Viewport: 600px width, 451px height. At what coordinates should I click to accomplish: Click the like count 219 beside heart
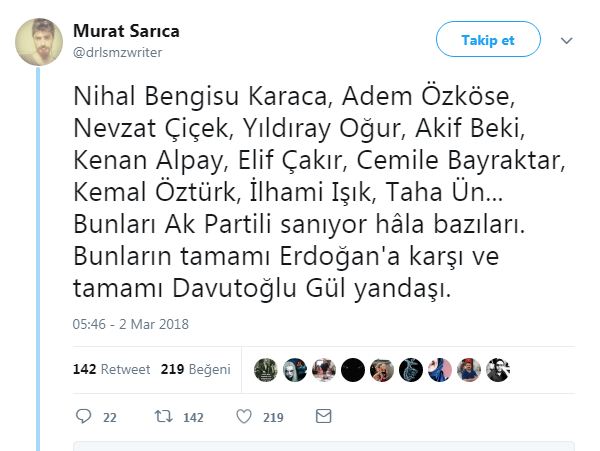pyautogui.click(x=273, y=417)
